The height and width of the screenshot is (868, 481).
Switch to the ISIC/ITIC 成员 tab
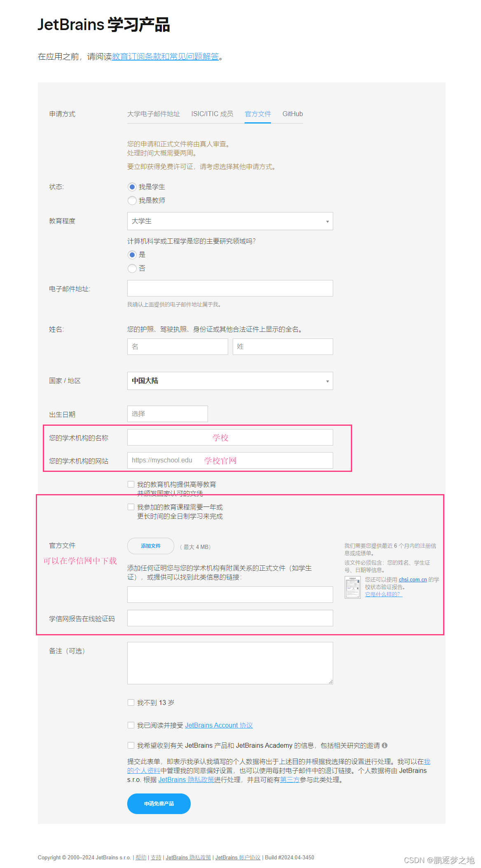coord(212,114)
